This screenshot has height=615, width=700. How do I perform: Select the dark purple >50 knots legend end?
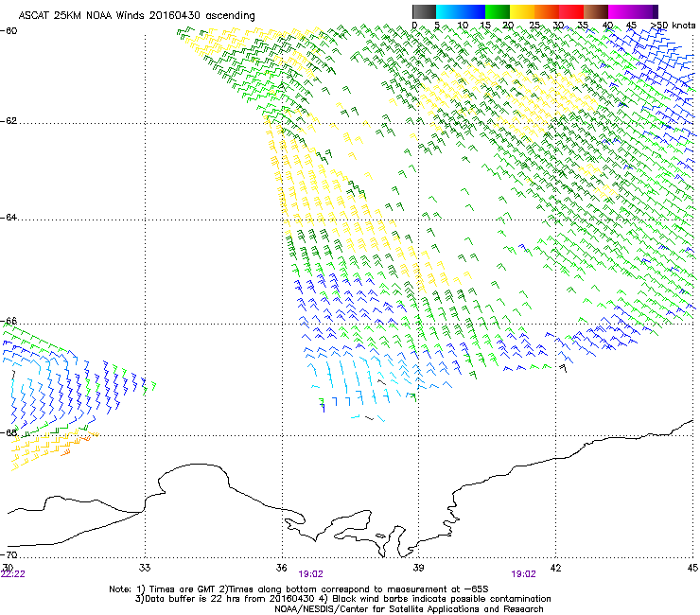655,11
